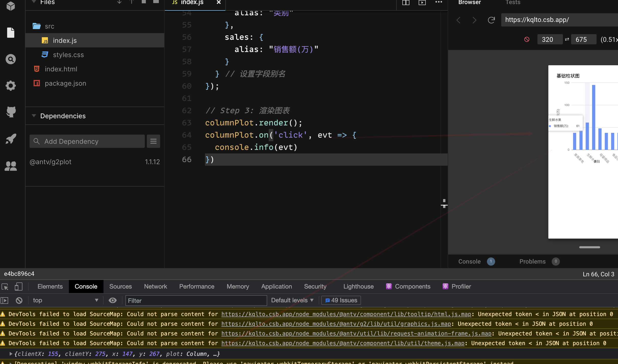Open the GitHub panel in the sidebar
Viewport: 618px width, 364px height.
tap(11, 112)
